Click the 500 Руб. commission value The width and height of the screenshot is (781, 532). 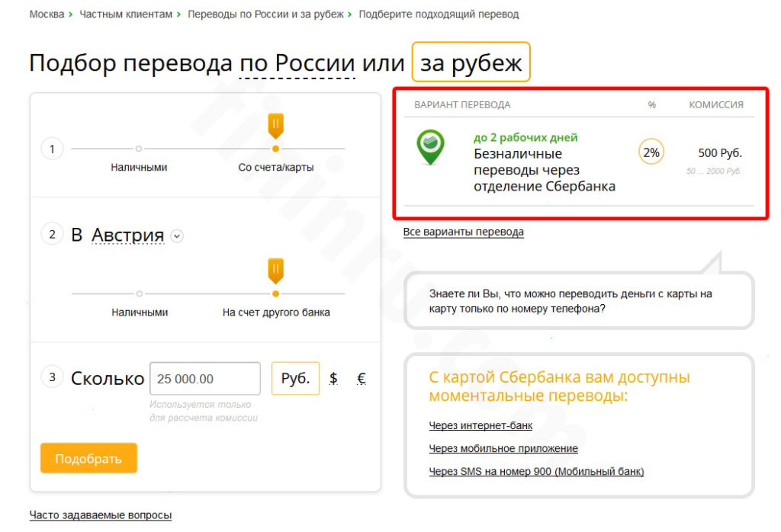(720, 152)
